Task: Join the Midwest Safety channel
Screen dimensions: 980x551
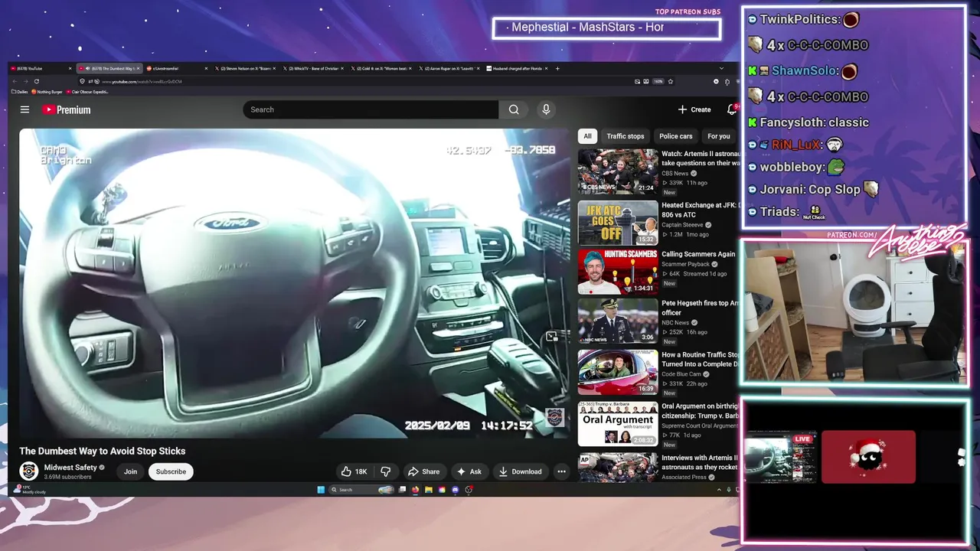Action: (x=131, y=471)
